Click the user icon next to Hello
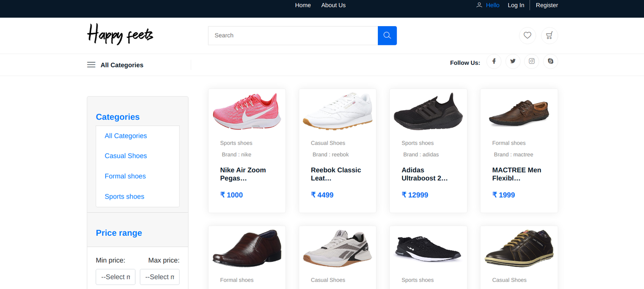Viewport: 644px width, 289px height. [479, 5]
